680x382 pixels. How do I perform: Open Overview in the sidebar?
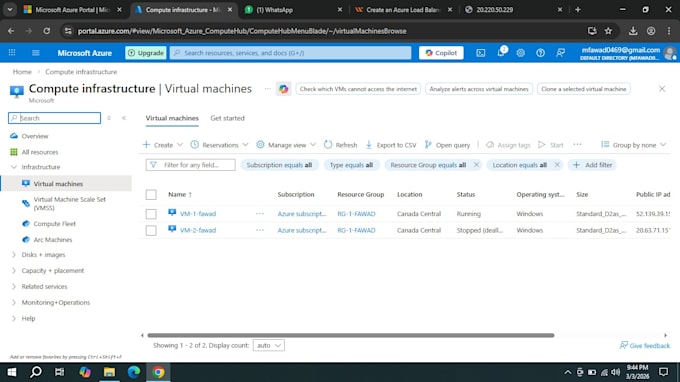[35, 136]
